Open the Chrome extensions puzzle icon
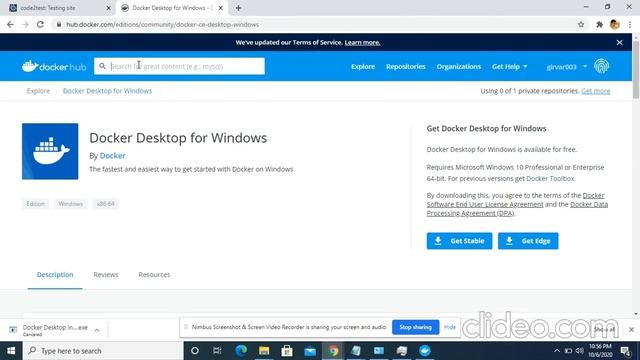The image size is (640, 360). [599, 24]
